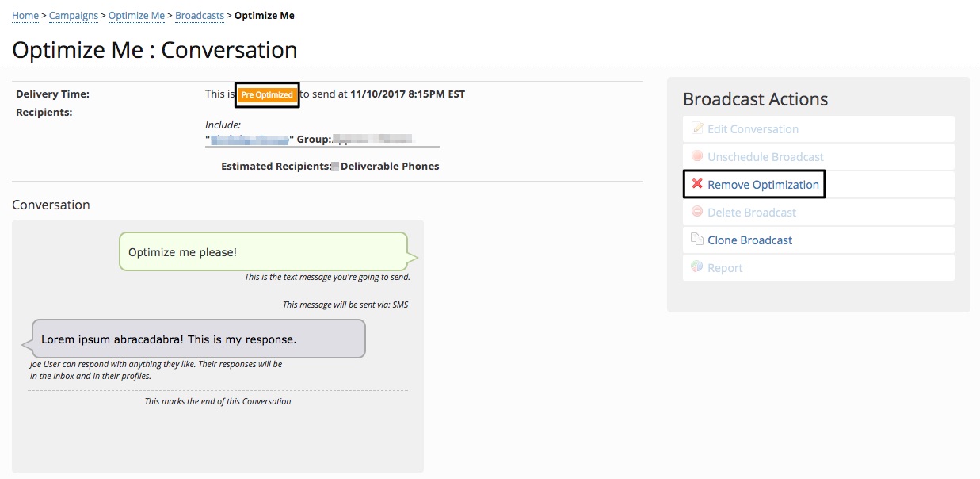Open the Broadcasts breadcrumb link

coord(199,15)
